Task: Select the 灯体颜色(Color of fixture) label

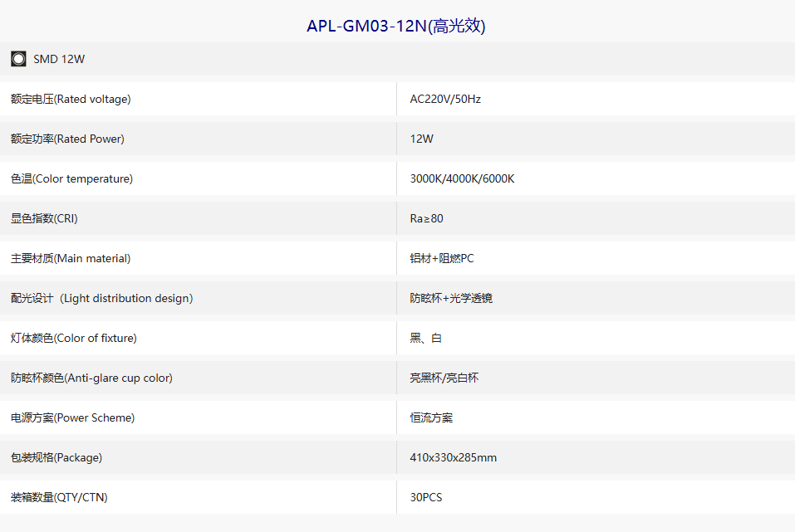Action: coord(74,338)
